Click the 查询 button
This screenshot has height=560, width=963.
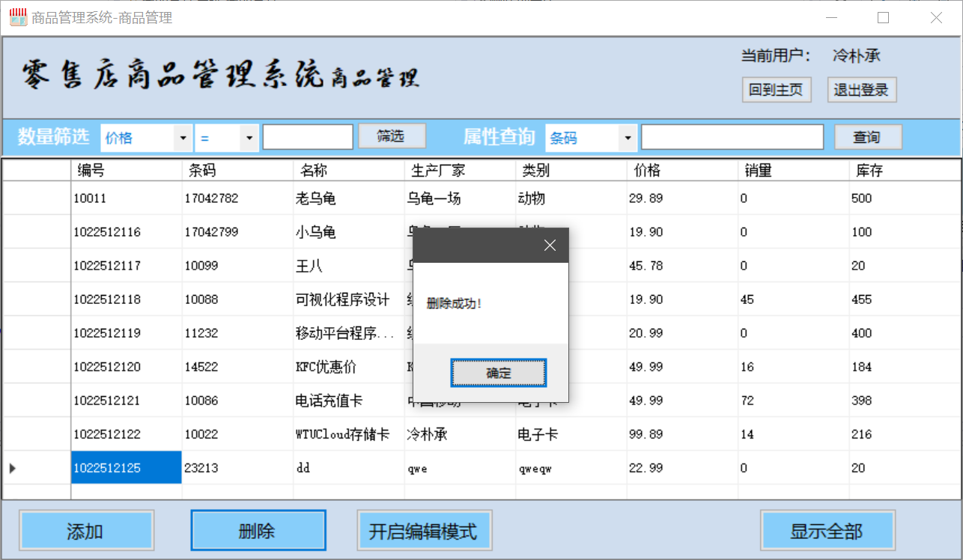(868, 137)
